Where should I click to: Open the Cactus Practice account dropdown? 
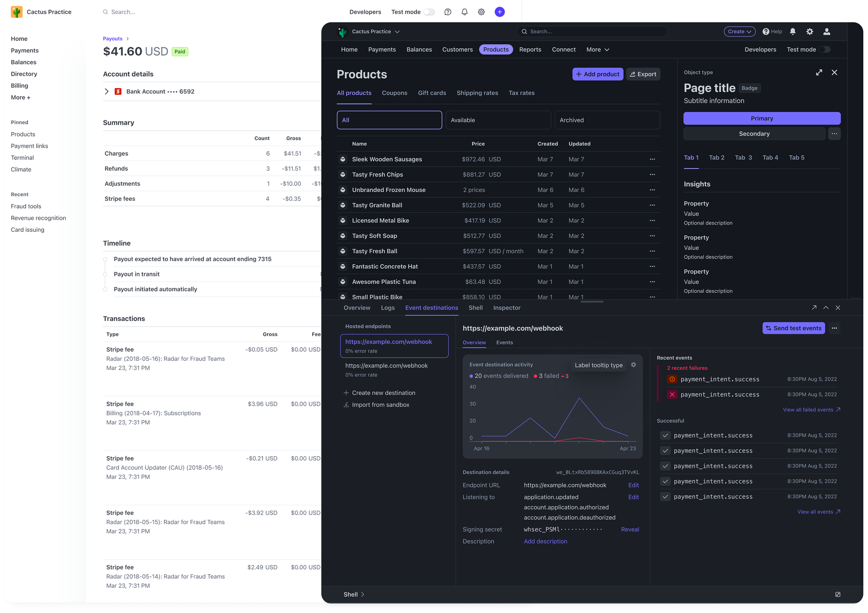tap(375, 31)
